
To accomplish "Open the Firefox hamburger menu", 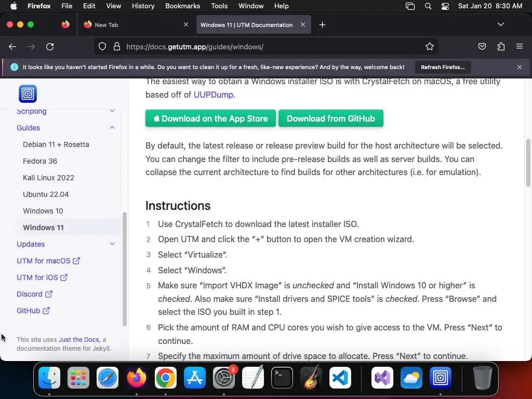I will [520, 46].
